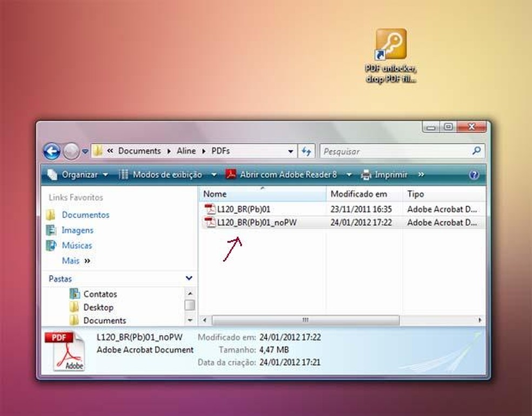Go back with the blue Back arrow
Screen dimensions: 532x416
point(52,151)
